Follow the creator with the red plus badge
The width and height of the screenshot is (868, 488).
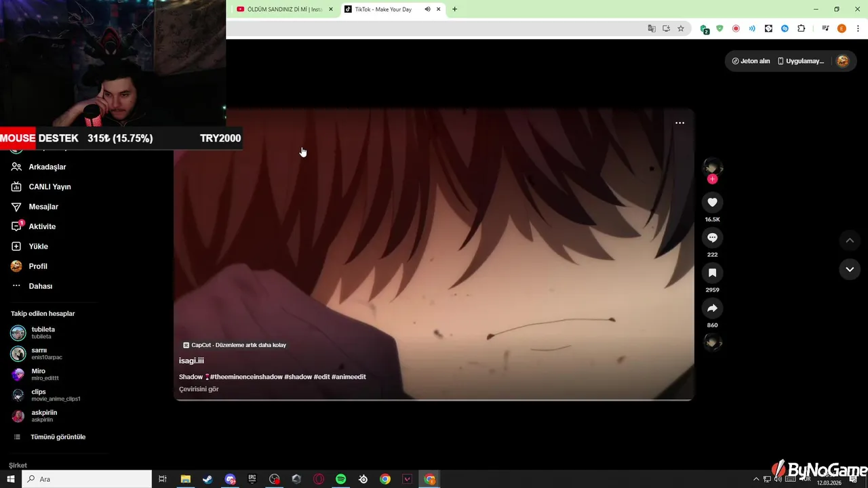[x=712, y=179]
